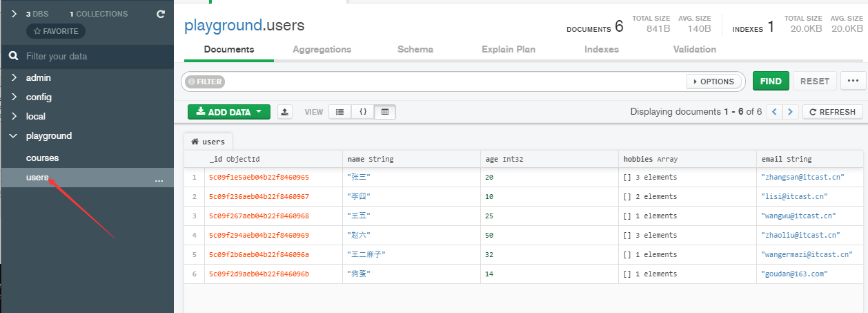Click email "wangwu@itcast.cn"
This screenshot has width=868, height=313.
pos(800,216)
